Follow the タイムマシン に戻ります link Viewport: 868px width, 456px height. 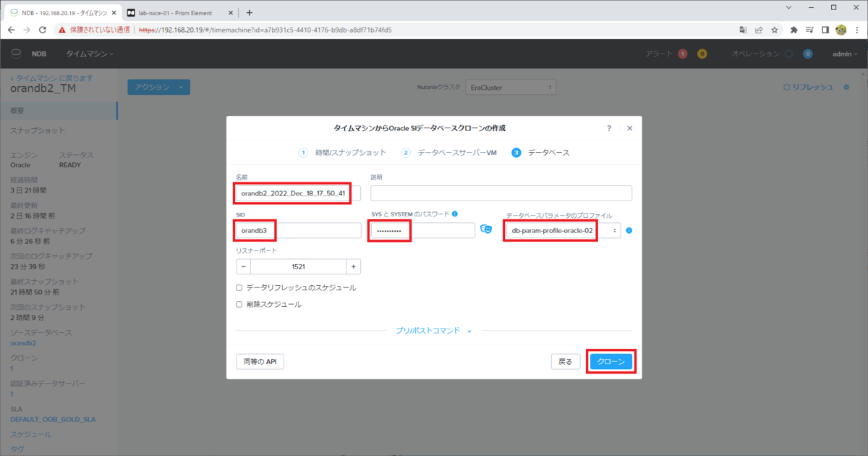(51, 77)
